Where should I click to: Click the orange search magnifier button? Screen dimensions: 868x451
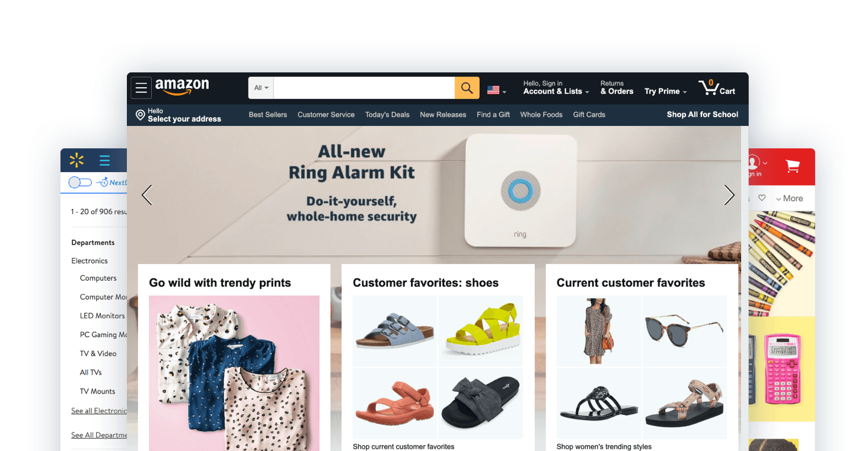click(467, 88)
